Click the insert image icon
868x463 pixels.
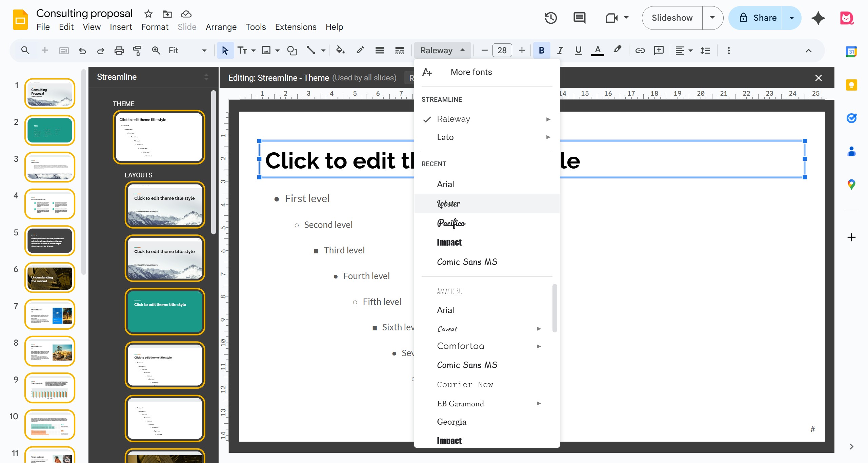click(x=266, y=51)
